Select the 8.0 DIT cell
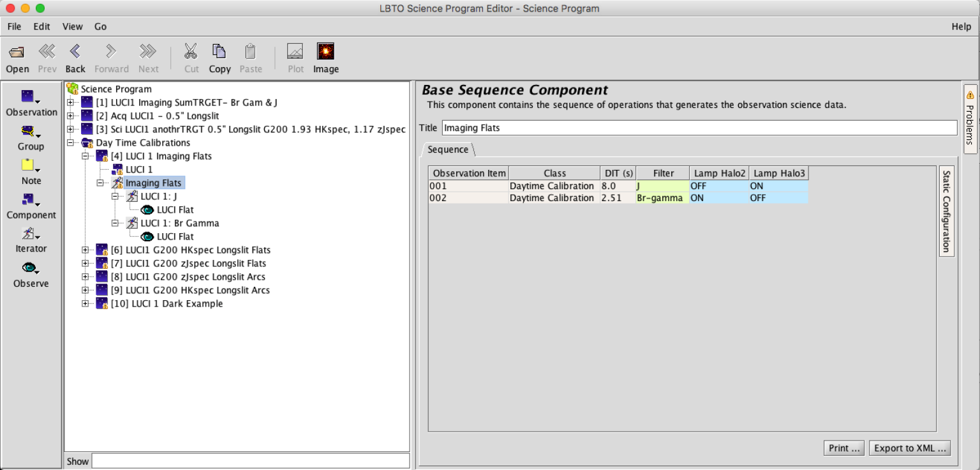Image resolution: width=980 pixels, height=470 pixels. (618, 186)
